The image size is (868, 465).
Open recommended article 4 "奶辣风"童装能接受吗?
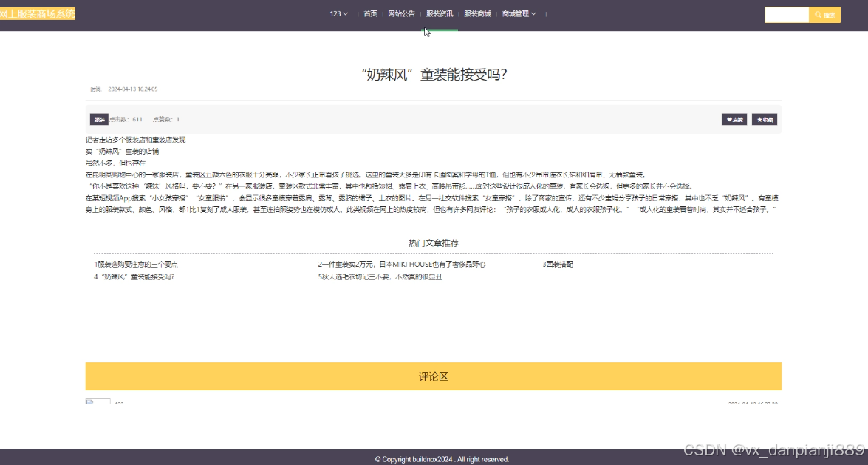(x=134, y=277)
